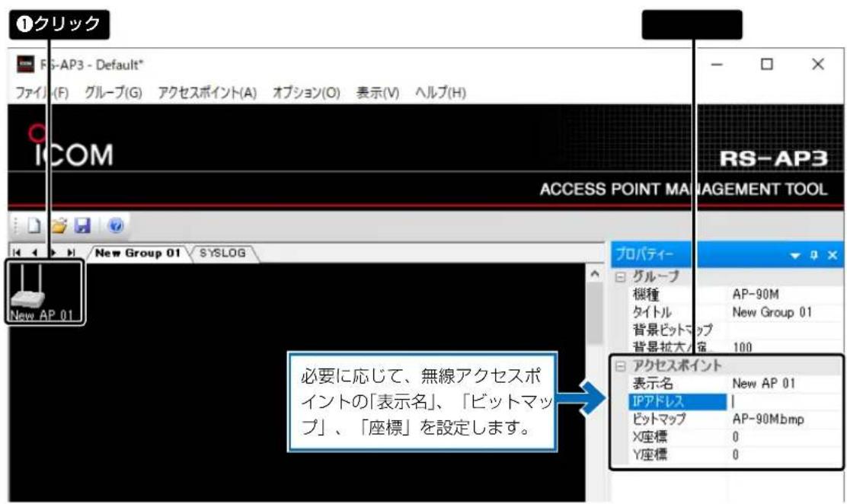This screenshot has height=504, width=847.
Task: Close the プロパティー panel
Action: pos(833,255)
